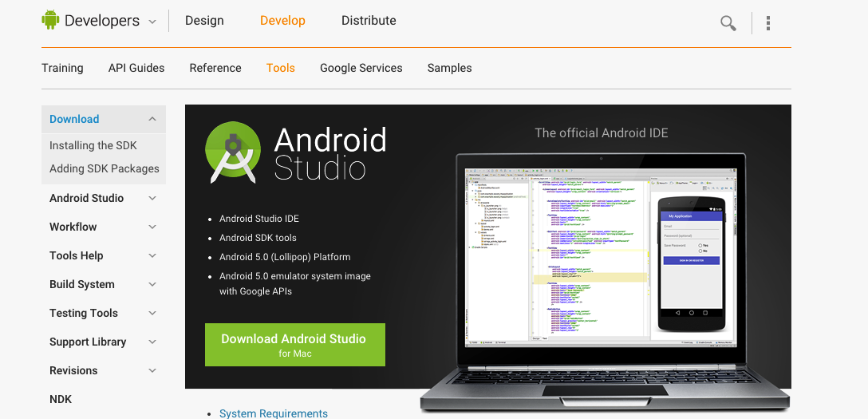Select the Develop top navigation item
This screenshot has width=868, height=419.
point(282,21)
